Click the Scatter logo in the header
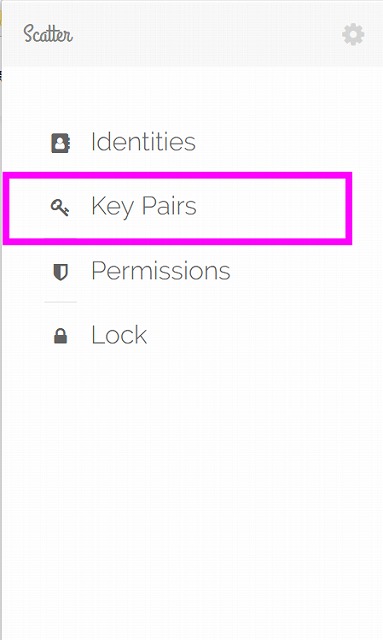Viewport: 383px width, 640px height. 48,33
